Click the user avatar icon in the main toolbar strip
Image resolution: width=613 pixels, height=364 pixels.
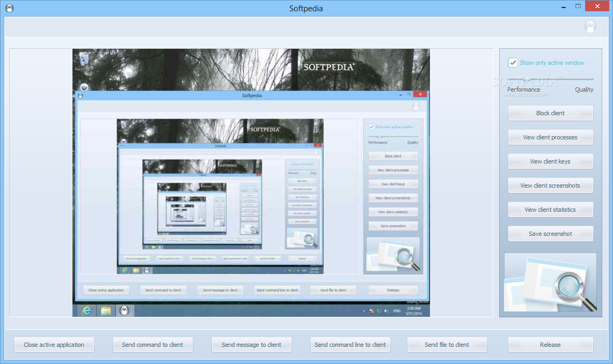point(590,27)
